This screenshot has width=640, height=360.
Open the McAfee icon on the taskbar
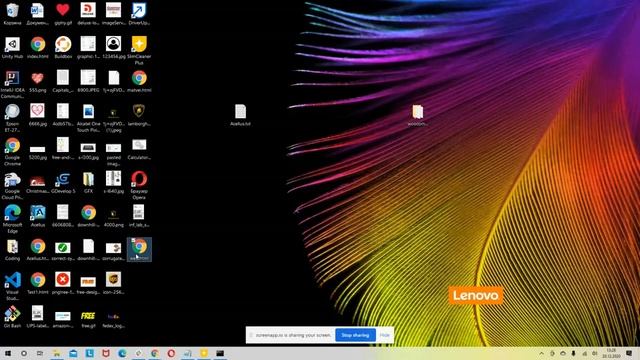click(x=106, y=353)
